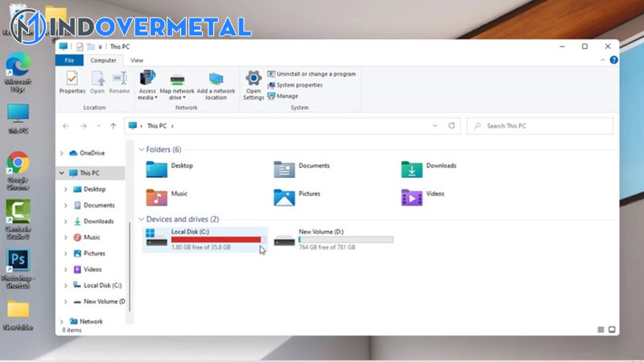Viewport: 644px width, 362px height.
Task: Expand OneDrive in the navigation pane
Action: (x=63, y=153)
